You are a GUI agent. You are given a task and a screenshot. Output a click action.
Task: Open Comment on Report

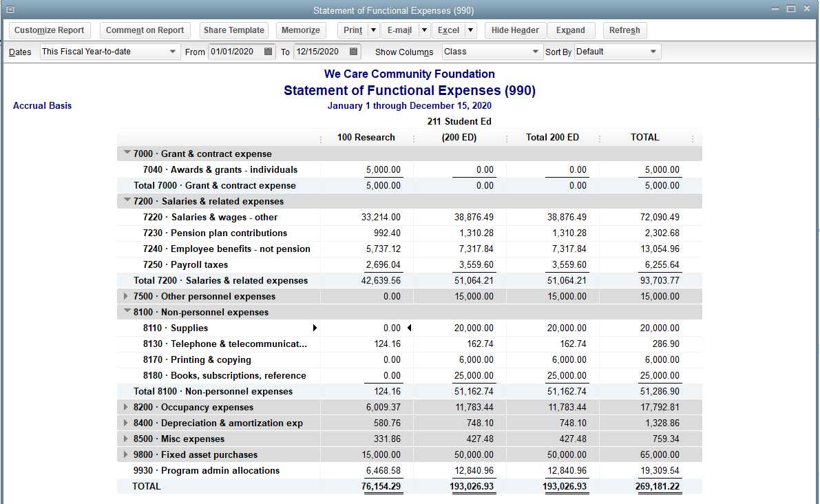pos(145,30)
